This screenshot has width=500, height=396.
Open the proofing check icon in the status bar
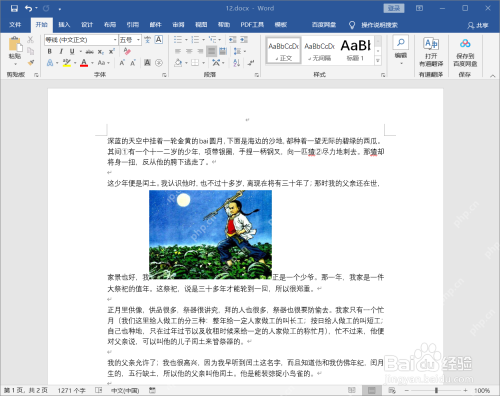coord(98,390)
